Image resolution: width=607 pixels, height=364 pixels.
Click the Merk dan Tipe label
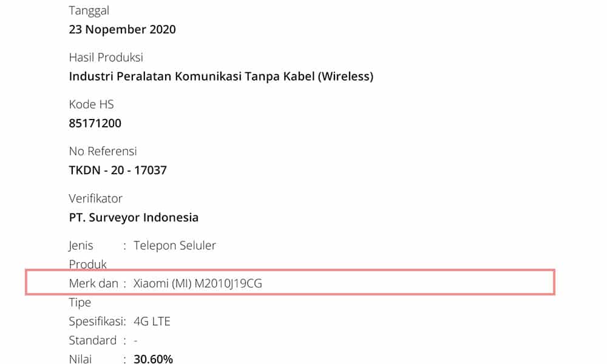point(93,292)
